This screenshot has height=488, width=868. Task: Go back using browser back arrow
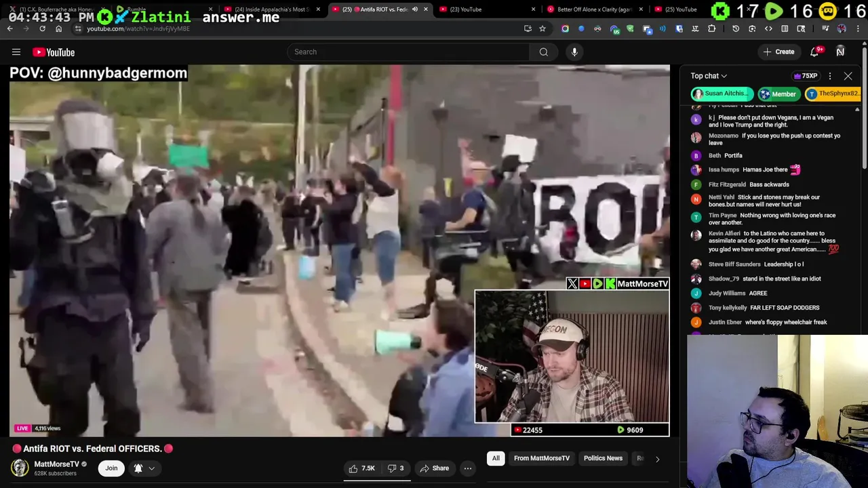click(x=9, y=29)
